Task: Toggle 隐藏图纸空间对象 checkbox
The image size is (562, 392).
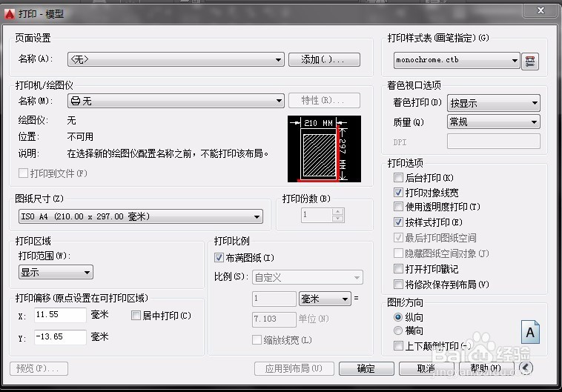Action: pyautogui.click(x=398, y=253)
